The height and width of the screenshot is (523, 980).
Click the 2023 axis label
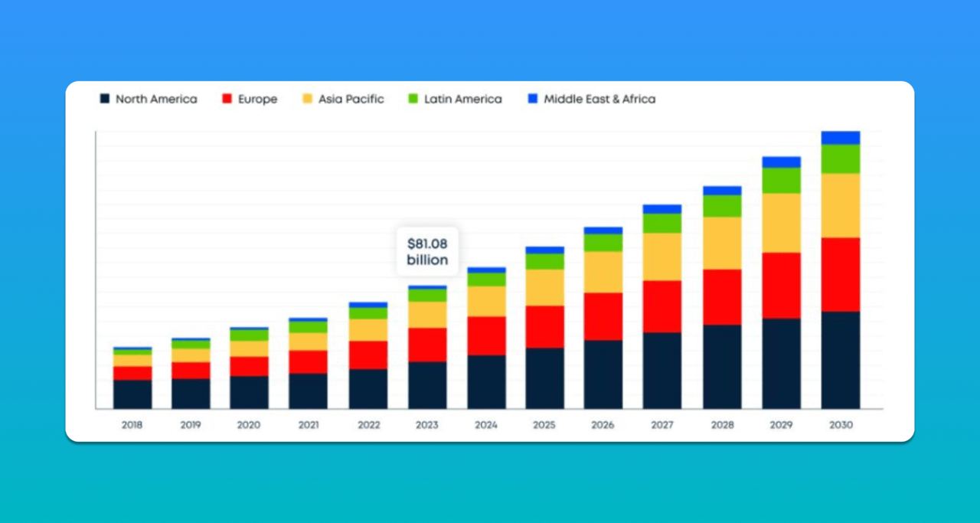tap(427, 425)
